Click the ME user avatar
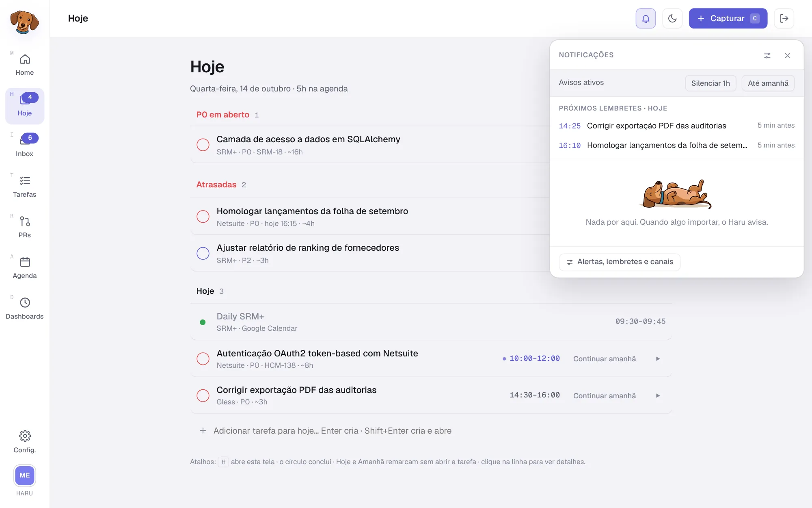The width and height of the screenshot is (812, 508). [x=25, y=475]
